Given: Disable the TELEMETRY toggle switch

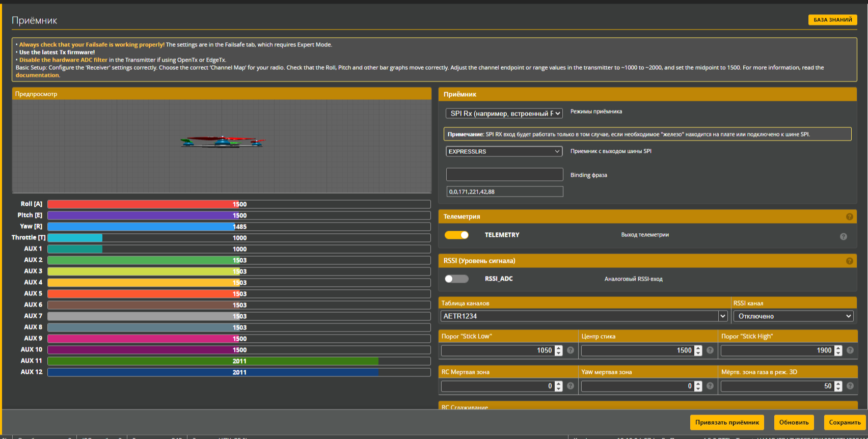Looking at the screenshot, I should click(x=456, y=235).
